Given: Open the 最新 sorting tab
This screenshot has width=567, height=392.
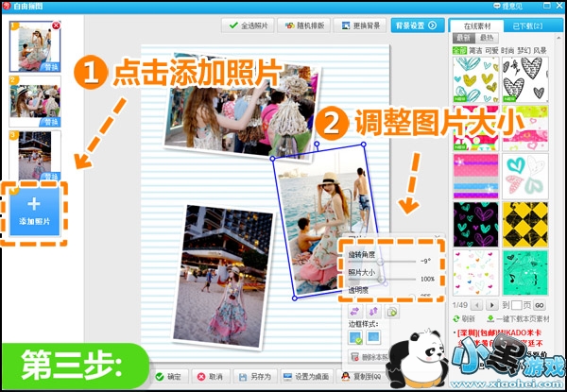Looking at the screenshot, I should pyautogui.click(x=464, y=38).
